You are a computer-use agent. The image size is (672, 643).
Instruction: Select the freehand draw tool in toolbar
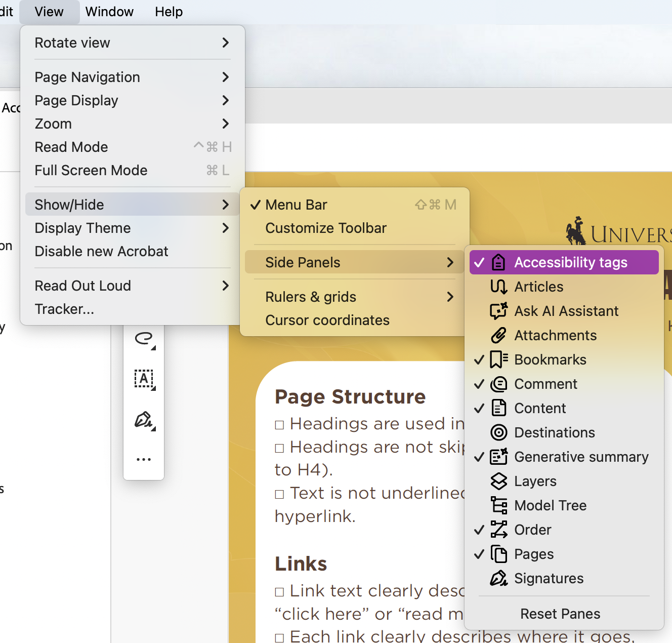tap(144, 339)
